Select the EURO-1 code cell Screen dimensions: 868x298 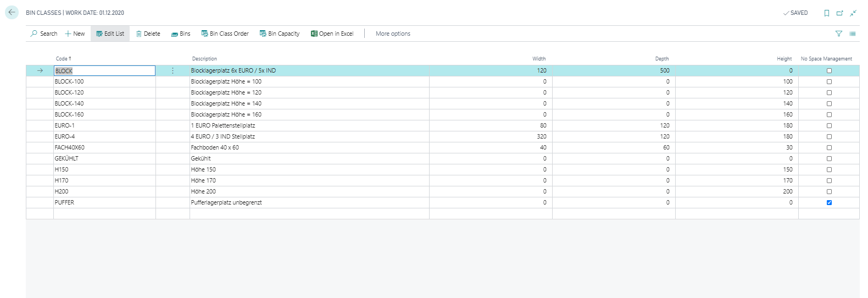[x=104, y=125]
